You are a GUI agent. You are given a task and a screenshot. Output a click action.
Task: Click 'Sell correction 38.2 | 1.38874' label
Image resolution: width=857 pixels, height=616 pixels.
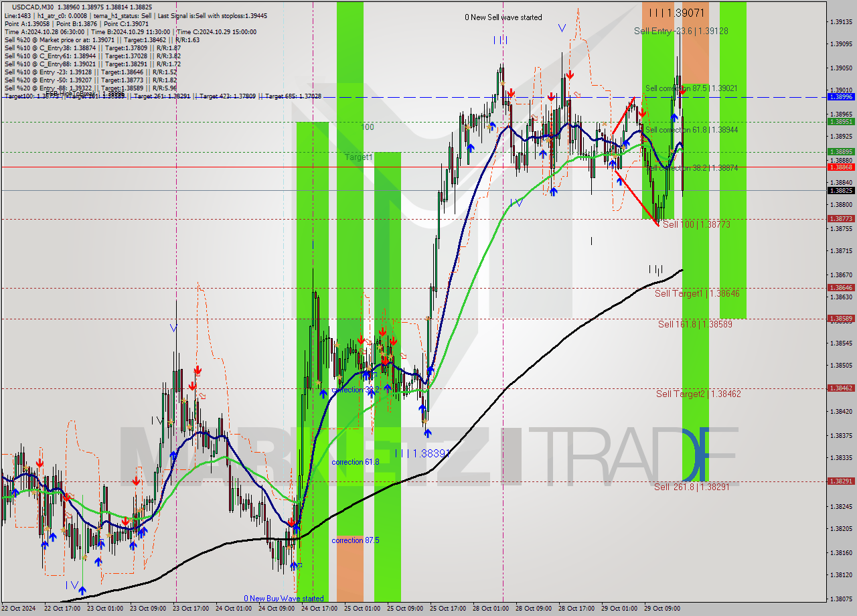click(691, 168)
